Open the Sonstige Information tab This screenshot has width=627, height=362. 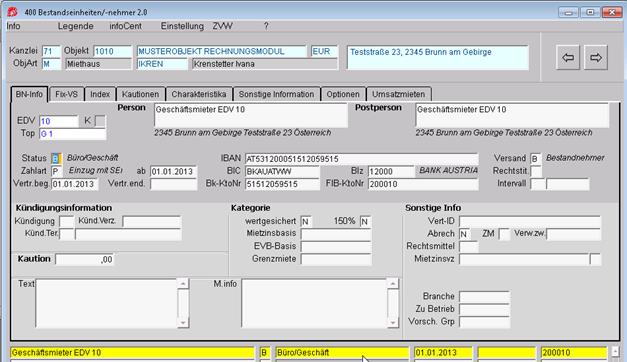[276, 94]
